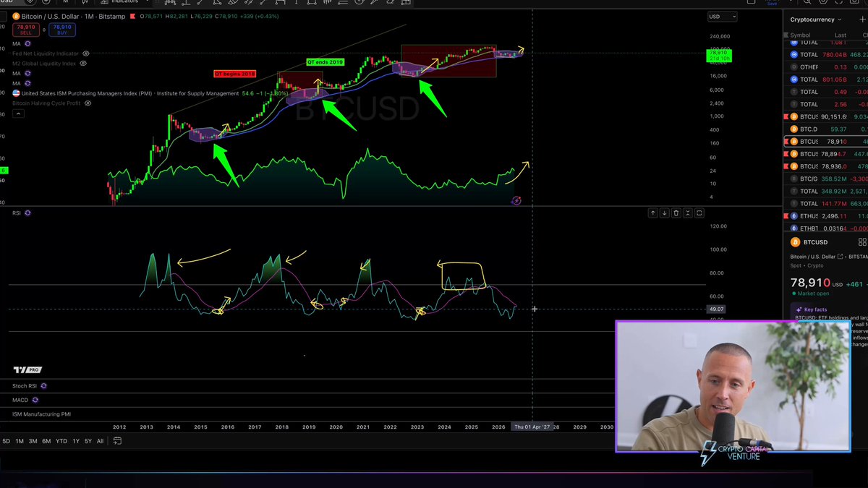
Task: Open the go-to-date calendar icon
Action: (x=117, y=441)
